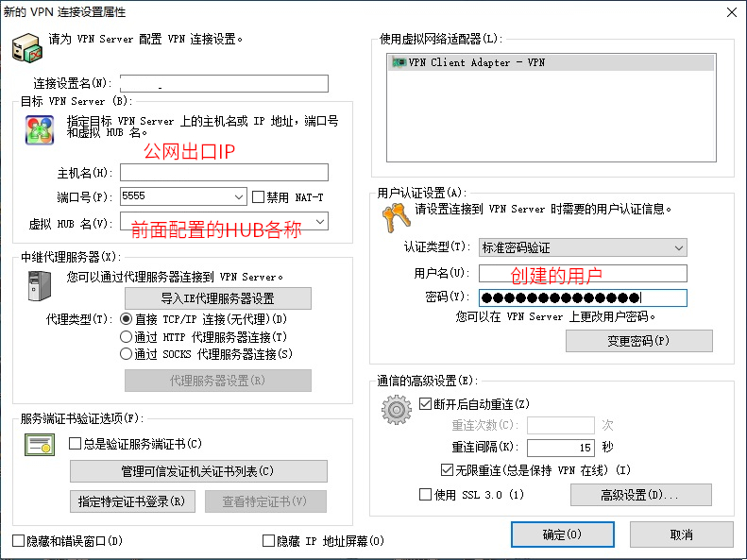
Task: Click 查看特定证书(V) button
Action: click(x=265, y=501)
